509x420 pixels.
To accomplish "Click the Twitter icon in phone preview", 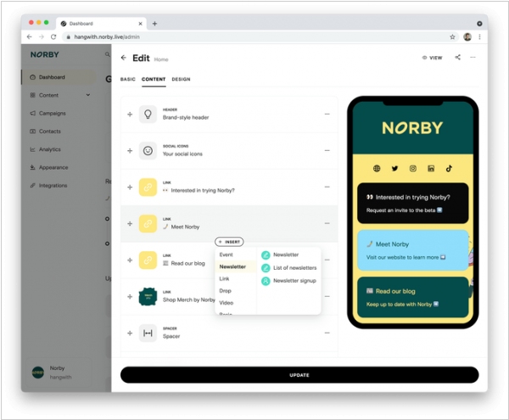I will click(x=394, y=169).
